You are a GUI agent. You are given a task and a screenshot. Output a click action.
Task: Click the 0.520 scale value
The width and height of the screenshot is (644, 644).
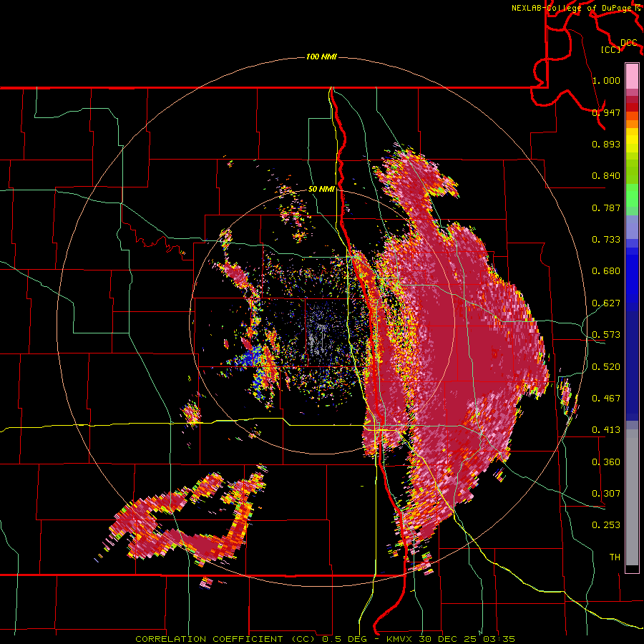(x=606, y=367)
